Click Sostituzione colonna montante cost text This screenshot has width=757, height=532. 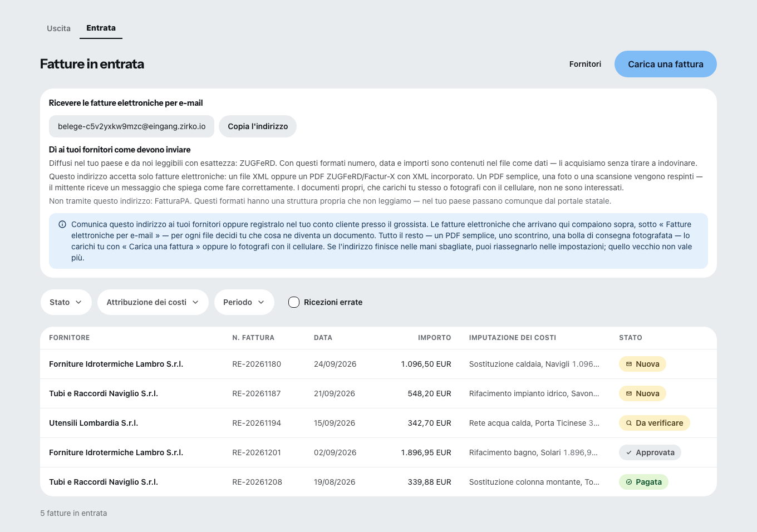click(x=534, y=482)
